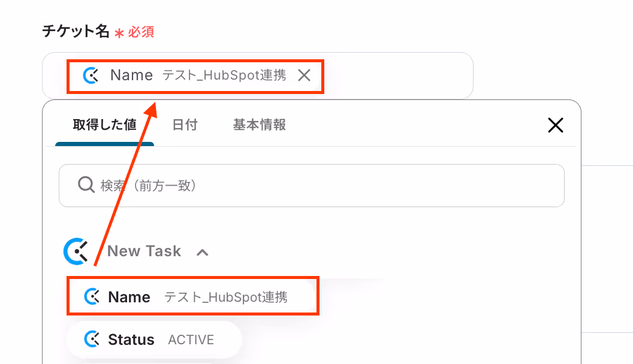Collapse the New Task section with the chevron
633x364 pixels.
point(202,252)
